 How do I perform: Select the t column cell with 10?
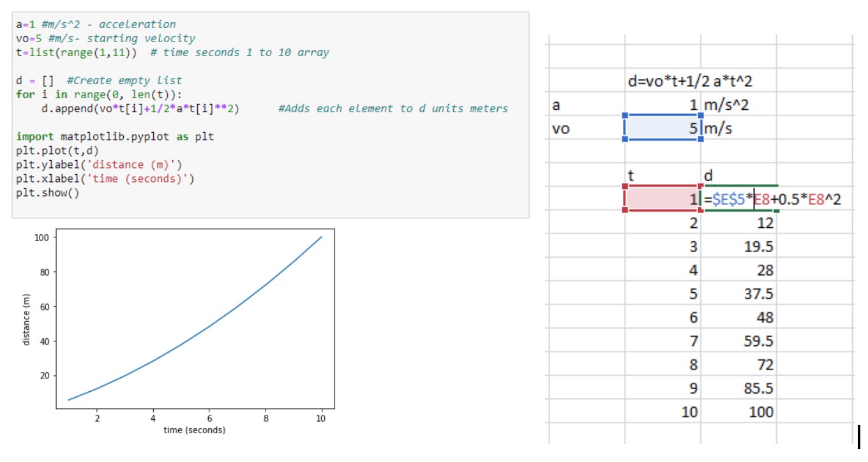(662, 412)
